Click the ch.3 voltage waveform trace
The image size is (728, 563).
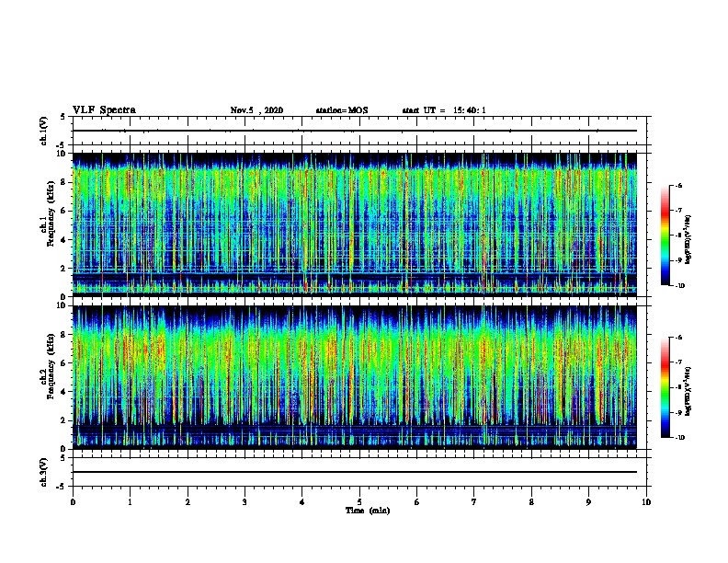pyautogui.click(x=355, y=472)
